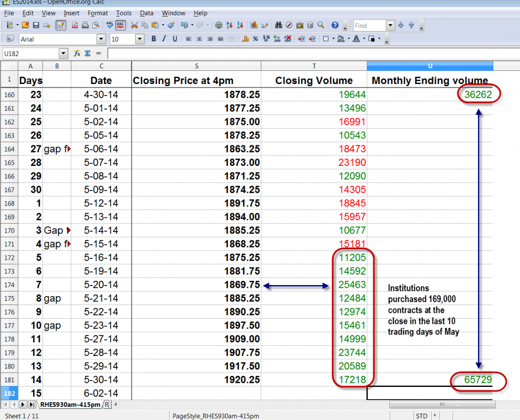Open the font size dropdown

coord(140,39)
